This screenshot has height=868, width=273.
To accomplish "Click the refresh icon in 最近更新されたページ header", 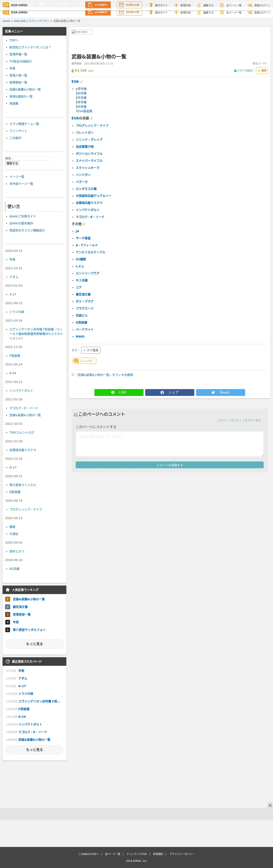I will tap(8, 662).
